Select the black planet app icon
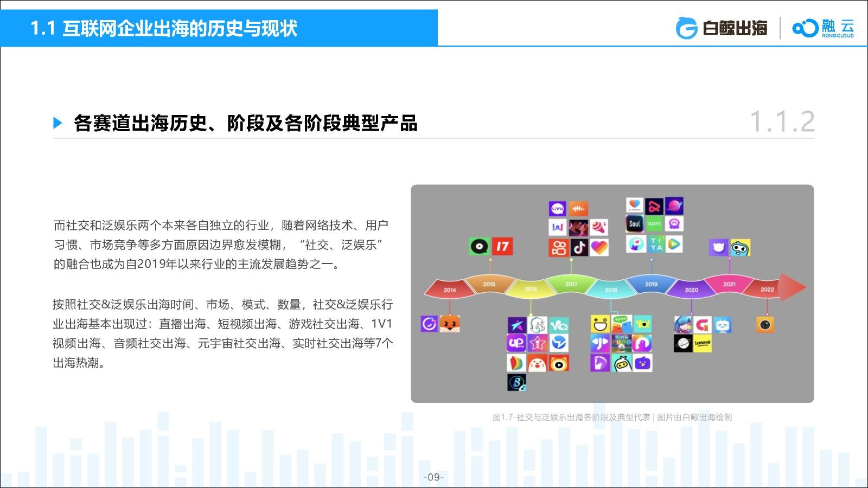The width and height of the screenshot is (868, 488). (x=683, y=343)
